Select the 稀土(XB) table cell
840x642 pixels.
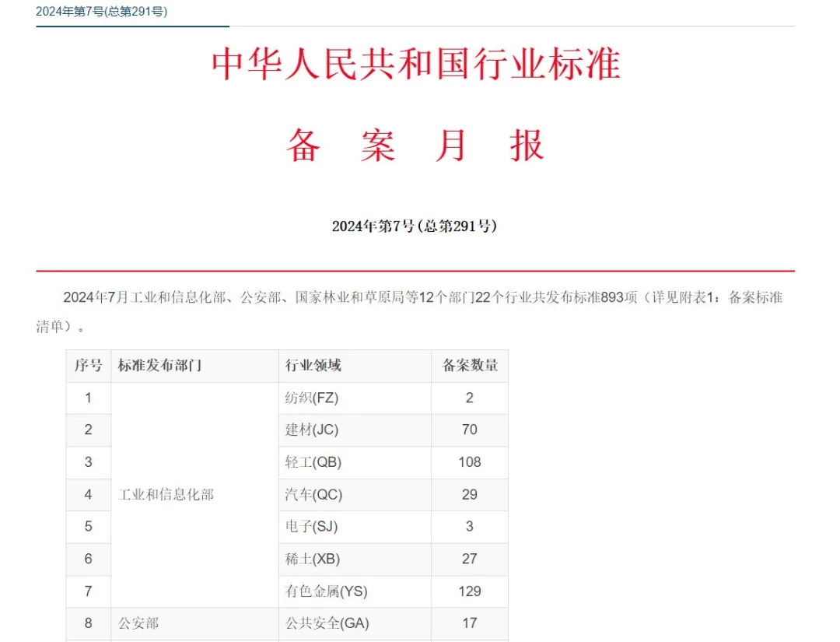[312, 559]
